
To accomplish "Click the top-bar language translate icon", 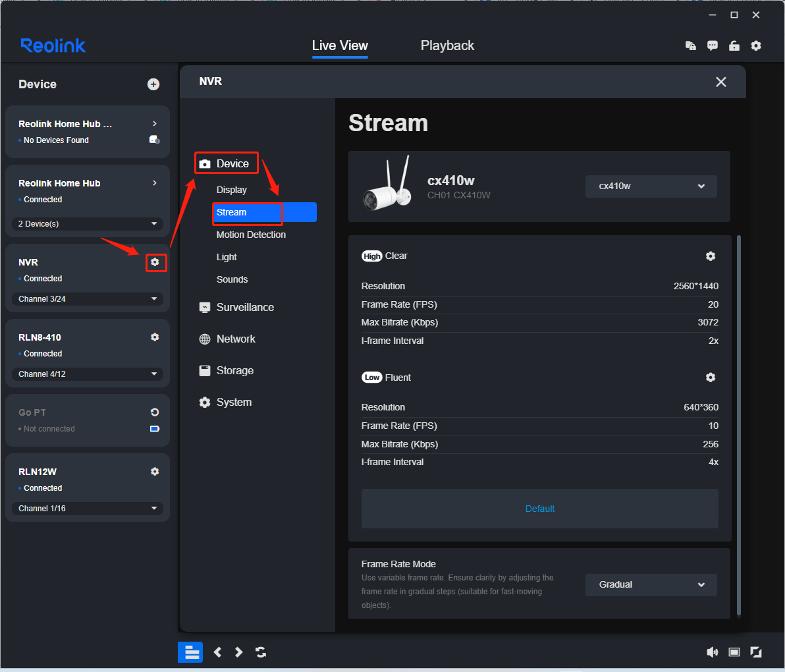I will tap(690, 45).
